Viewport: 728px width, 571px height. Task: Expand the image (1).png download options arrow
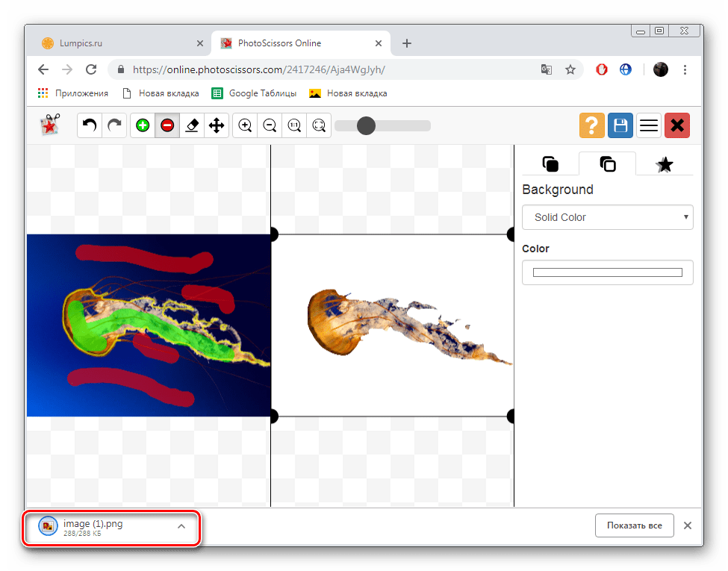(181, 526)
